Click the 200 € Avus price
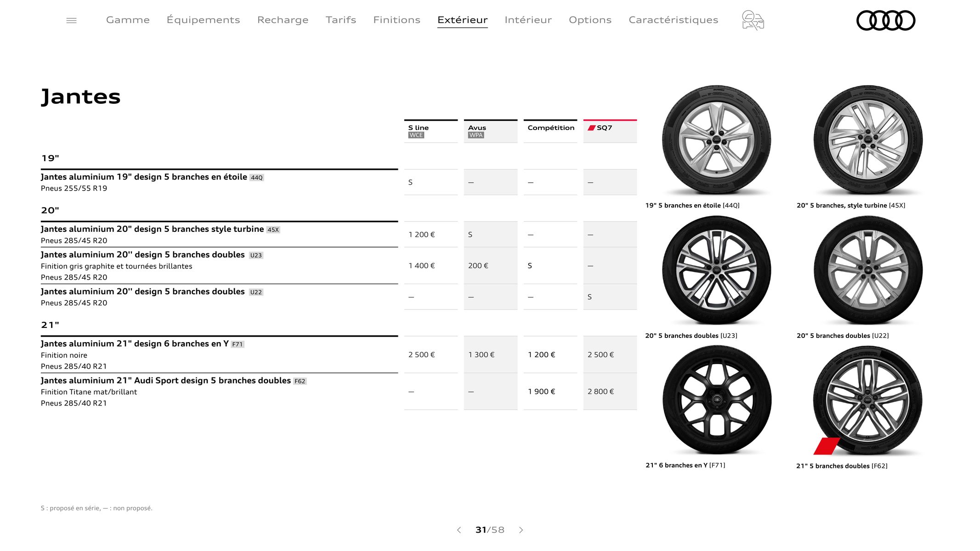The height and width of the screenshot is (551, 980). [x=478, y=266]
